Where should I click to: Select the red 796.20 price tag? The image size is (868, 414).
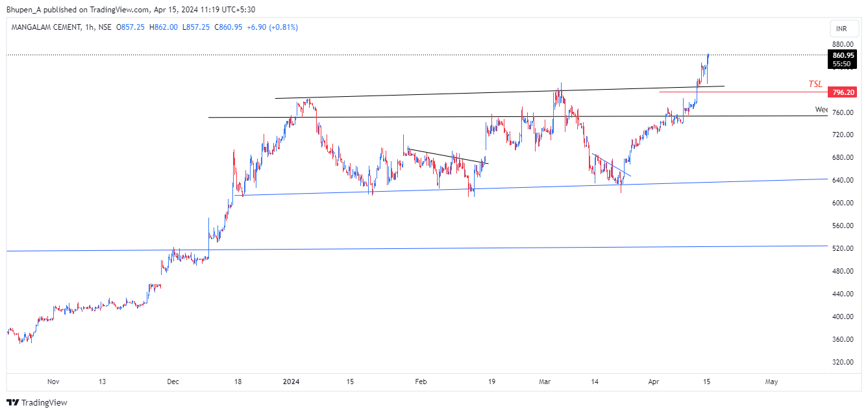click(x=844, y=92)
